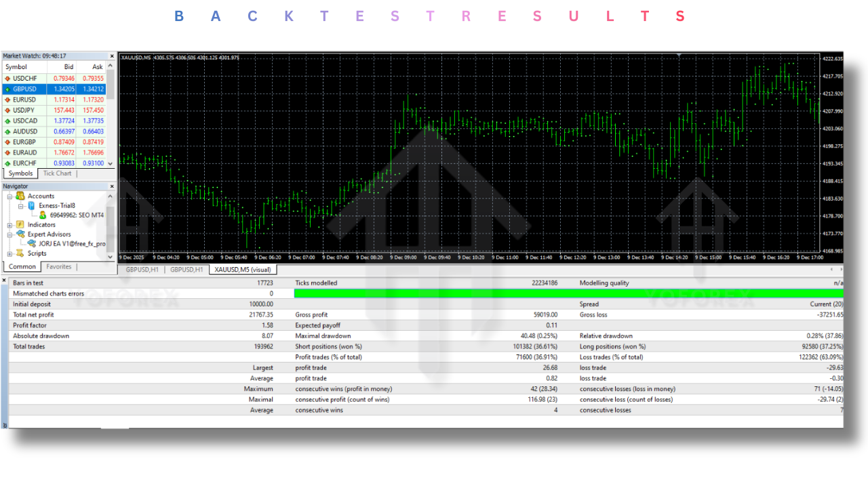Open the Favorites tab in Navigator
Viewport: 868px width, 488px height.
(x=58, y=266)
